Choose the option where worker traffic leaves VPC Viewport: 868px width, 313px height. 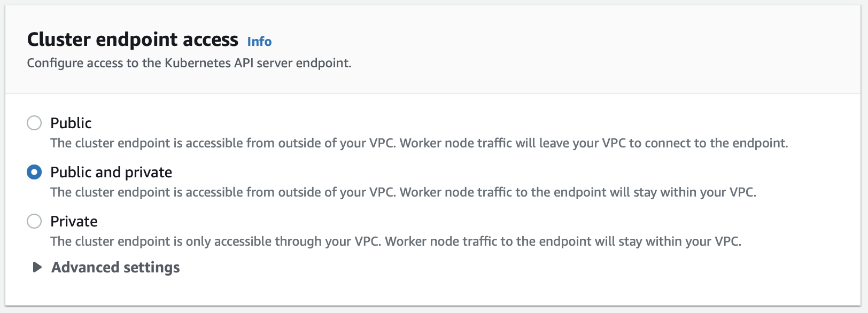[x=34, y=123]
